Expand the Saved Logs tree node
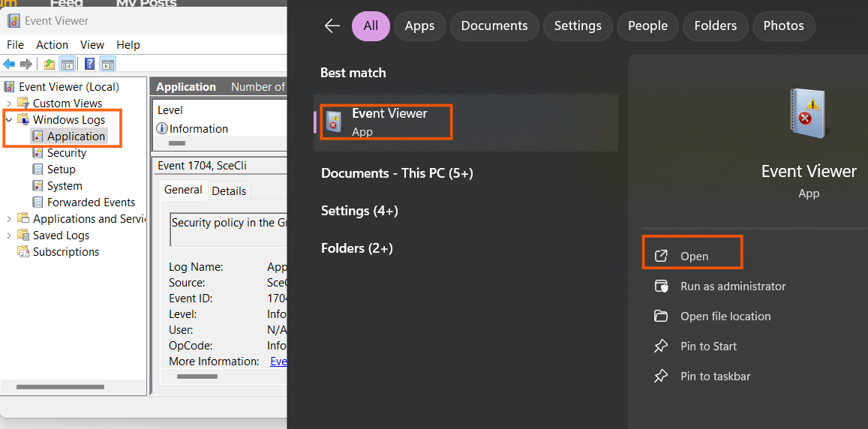This screenshot has width=868, height=429. pyautogui.click(x=9, y=235)
